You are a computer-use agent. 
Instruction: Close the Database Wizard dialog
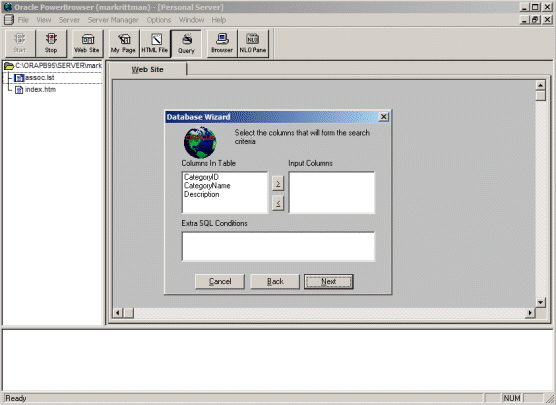[384, 117]
